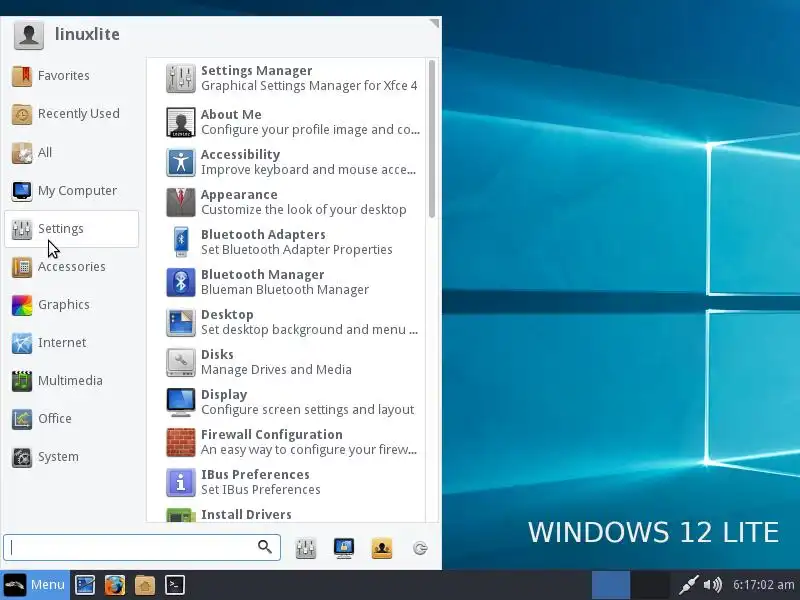The image size is (800, 600).
Task: Open Desktop background settings icon
Action: click(x=181, y=322)
